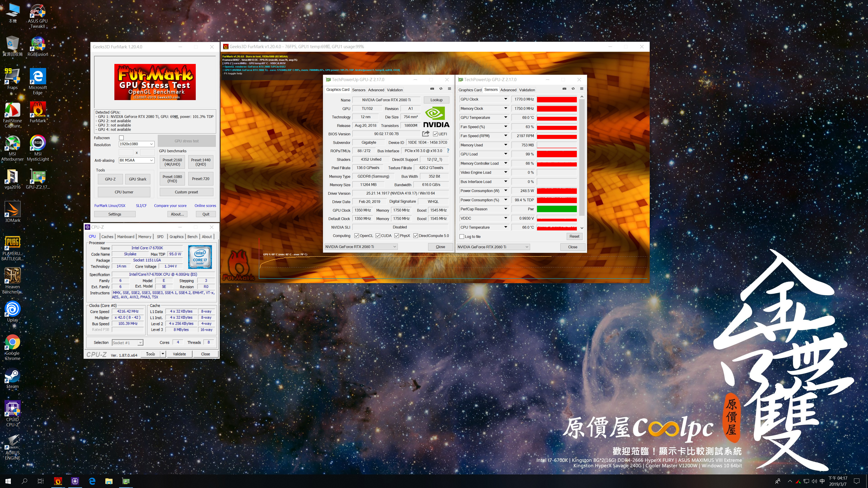
Task: Enable Log to file in GPU-Z Sensors
Action: click(462, 237)
